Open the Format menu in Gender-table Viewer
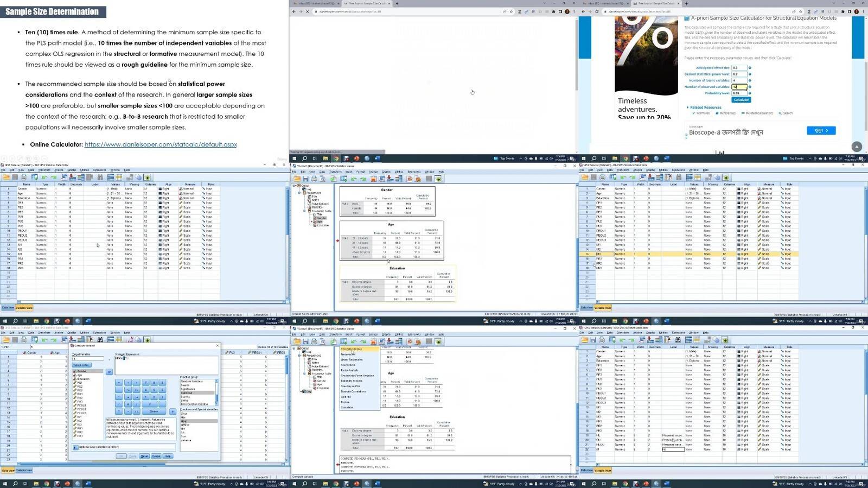This screenshot has width=868, height=488. coord(360,172)
